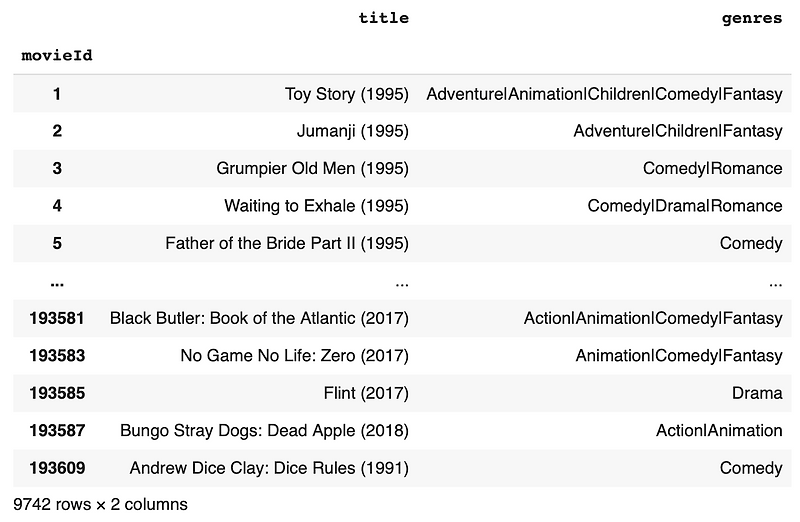The height and width of the screenshot is (522, 800).
Task: Click the Black Butler: Book of the Atlantic title
Action: pyautogui.click(x=259, y=318)
